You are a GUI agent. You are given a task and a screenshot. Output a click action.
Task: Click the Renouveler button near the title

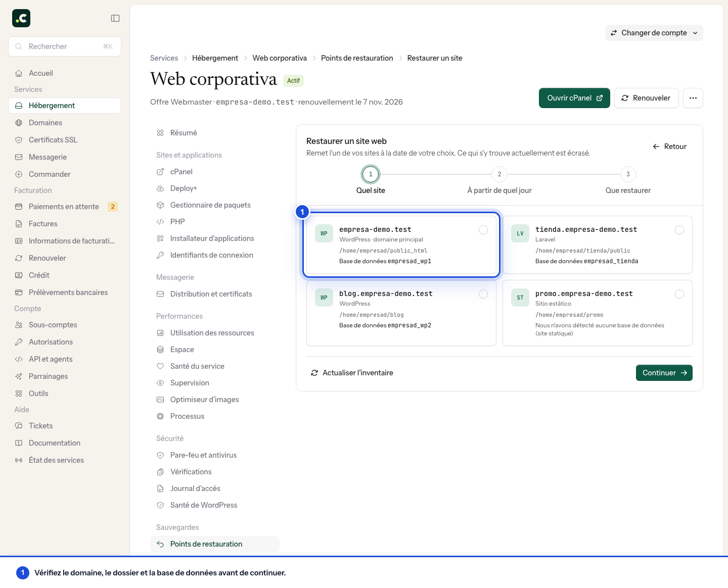(647, 98)
